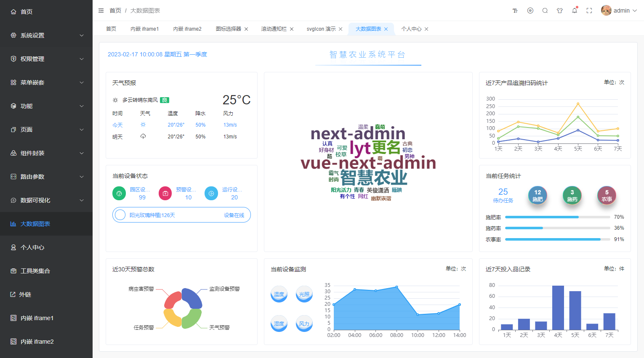This screenshot has width=644, height=358.
Task: Switch to the 图标选择器 tab
Action: [229, 29]
